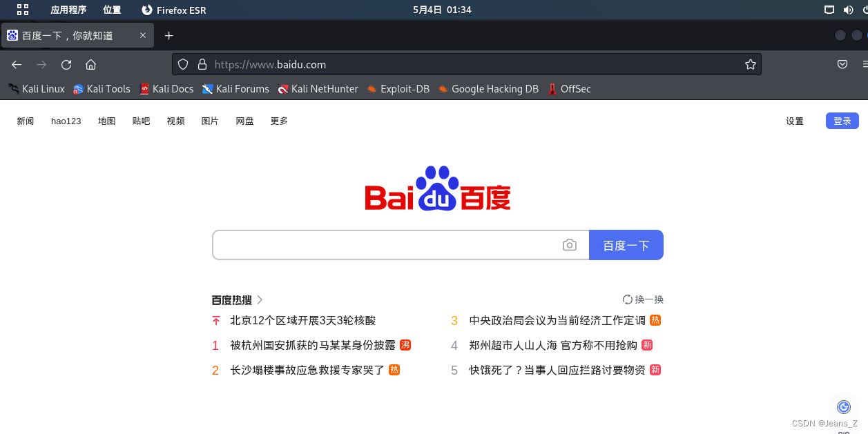Open 贴吧 link
The width and height of the screenshot is (868, 434).
(142, 121)
